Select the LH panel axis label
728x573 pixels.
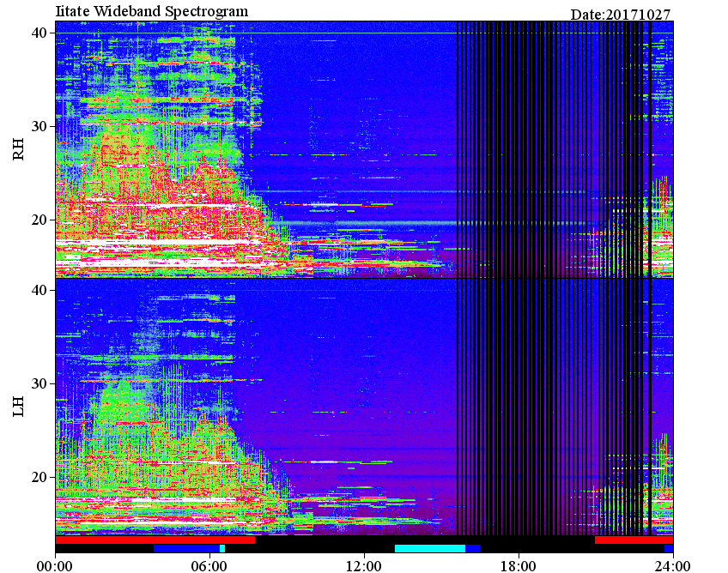coord(18,406)
